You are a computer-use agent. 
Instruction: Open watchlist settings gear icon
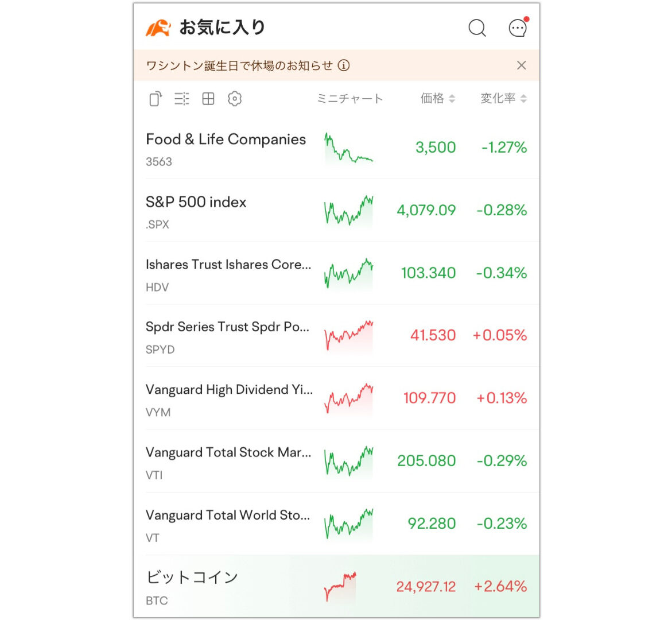point(235,99)
